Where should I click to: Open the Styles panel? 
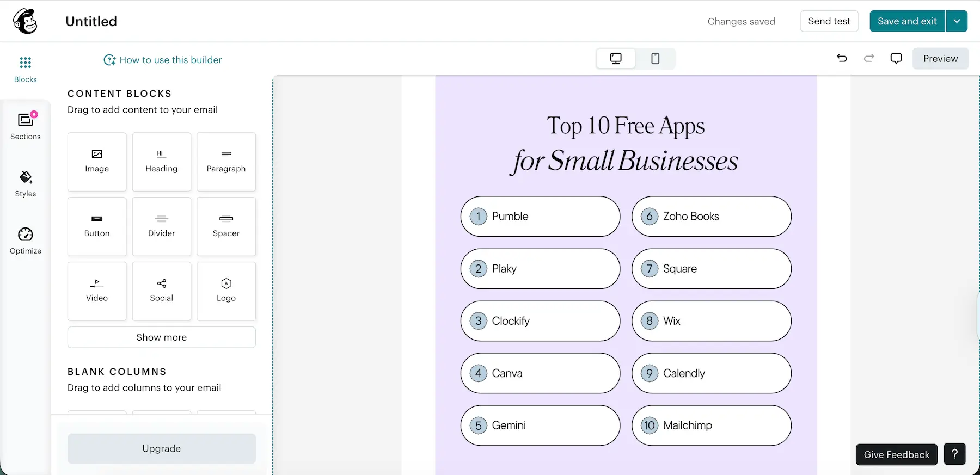(x=25, y=184)
